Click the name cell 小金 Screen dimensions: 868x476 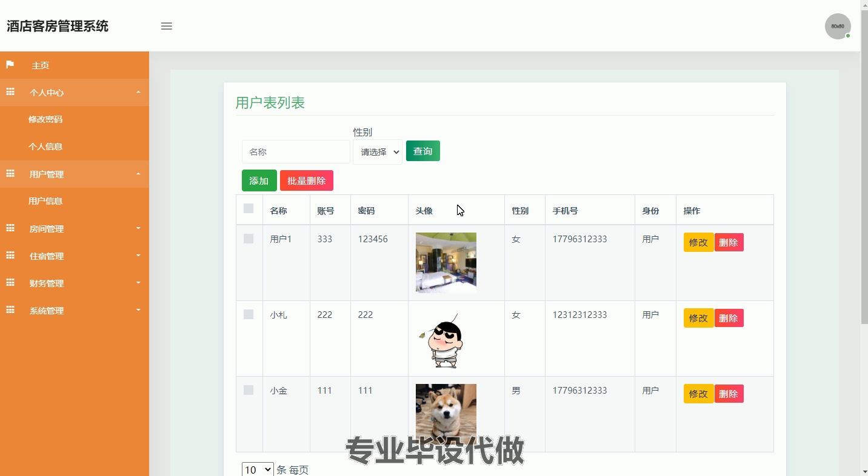[279, 391]
